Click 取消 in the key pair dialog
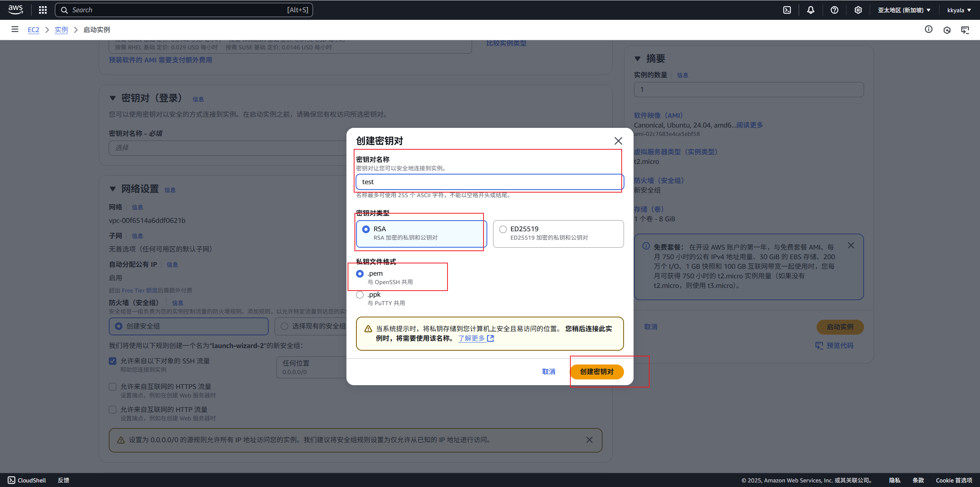Viewport: 980px width, 487px height. pyautogui.click(x=549, y=372)
